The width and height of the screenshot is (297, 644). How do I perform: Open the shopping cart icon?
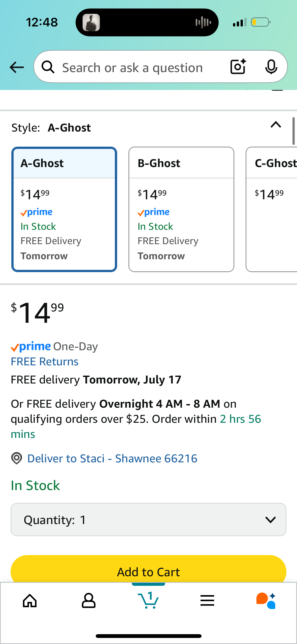tap(148, 600)
